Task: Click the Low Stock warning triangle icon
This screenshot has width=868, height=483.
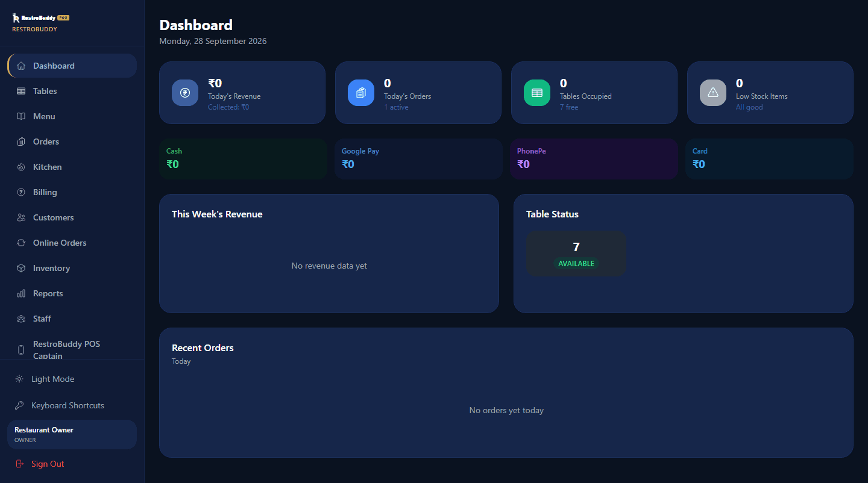Action: (713, 93)
